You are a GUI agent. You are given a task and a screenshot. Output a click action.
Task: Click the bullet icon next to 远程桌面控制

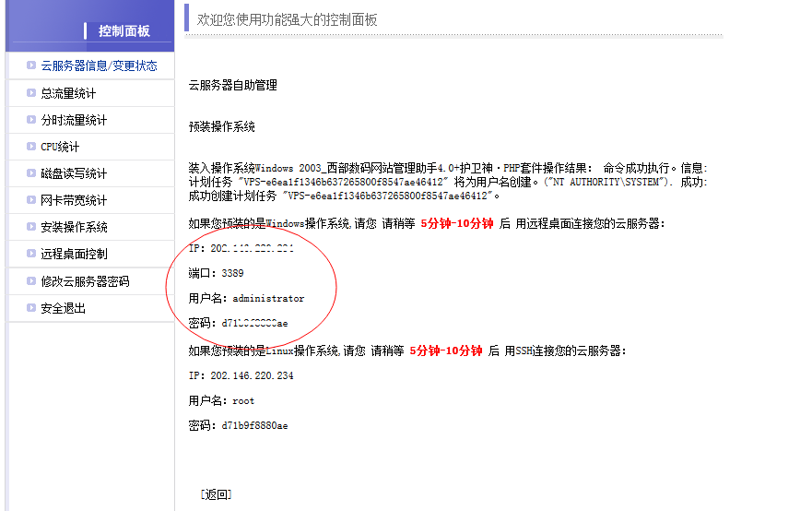click(x=31, y=254)
